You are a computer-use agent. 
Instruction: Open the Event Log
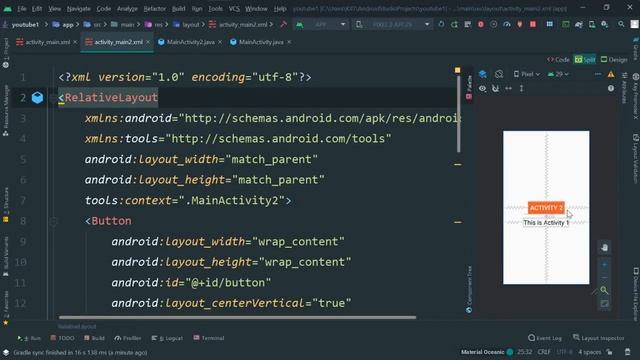(544, 338)
